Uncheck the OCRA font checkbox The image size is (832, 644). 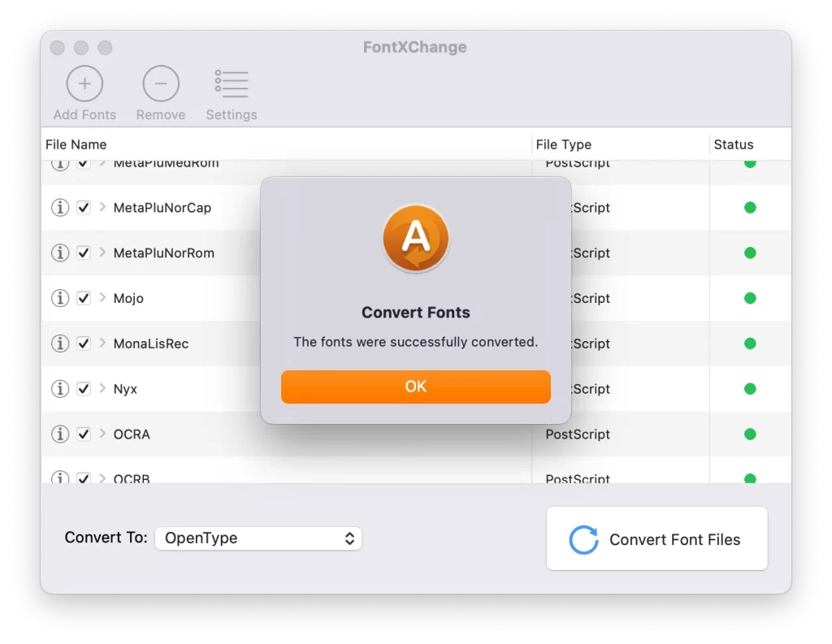[84, 434]
